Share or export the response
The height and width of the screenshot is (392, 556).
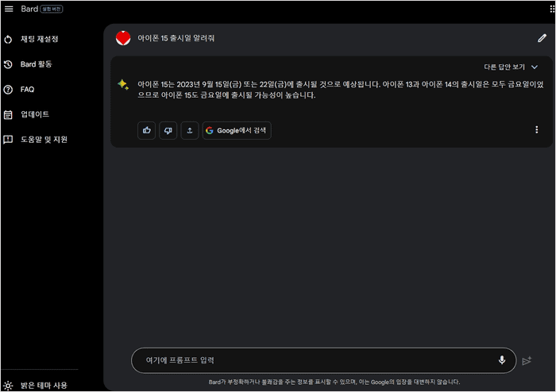[190, 130]
